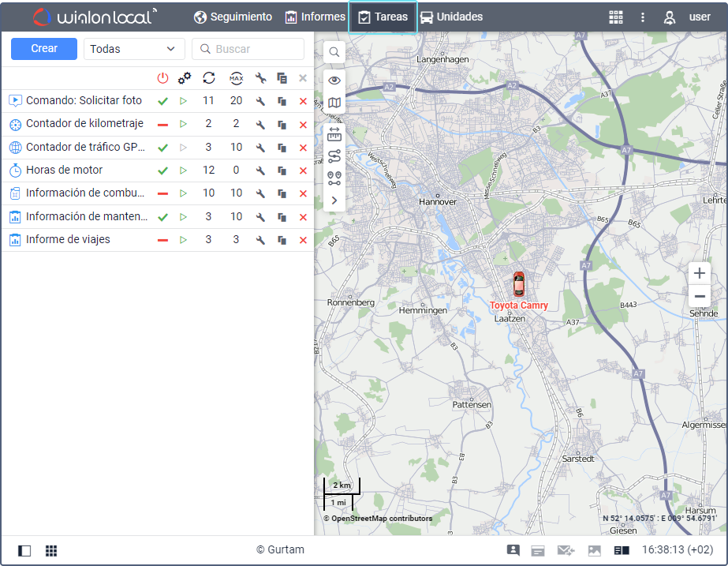
Task: Open the apps grid in top bar
Action: pos(616,17)
